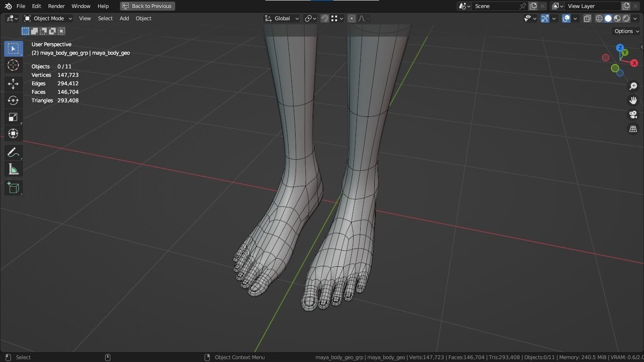Open the viewport Object menu
This screenshot has width=644, height=362.
pos(143,18)
